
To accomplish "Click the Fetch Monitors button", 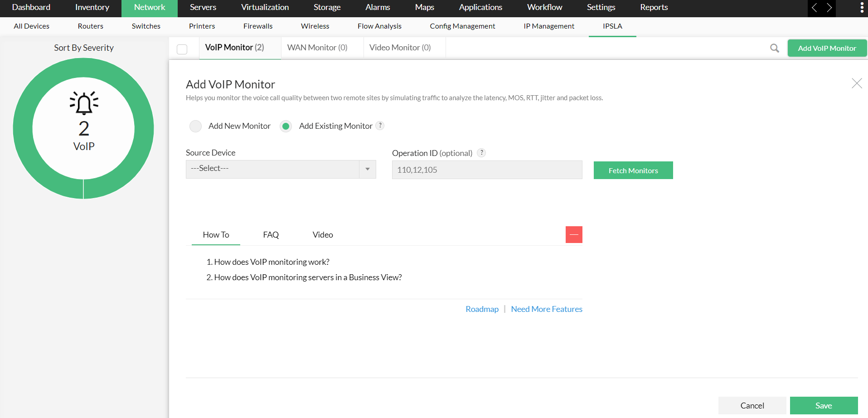I will pyautogui.click(x=633, y=170).
